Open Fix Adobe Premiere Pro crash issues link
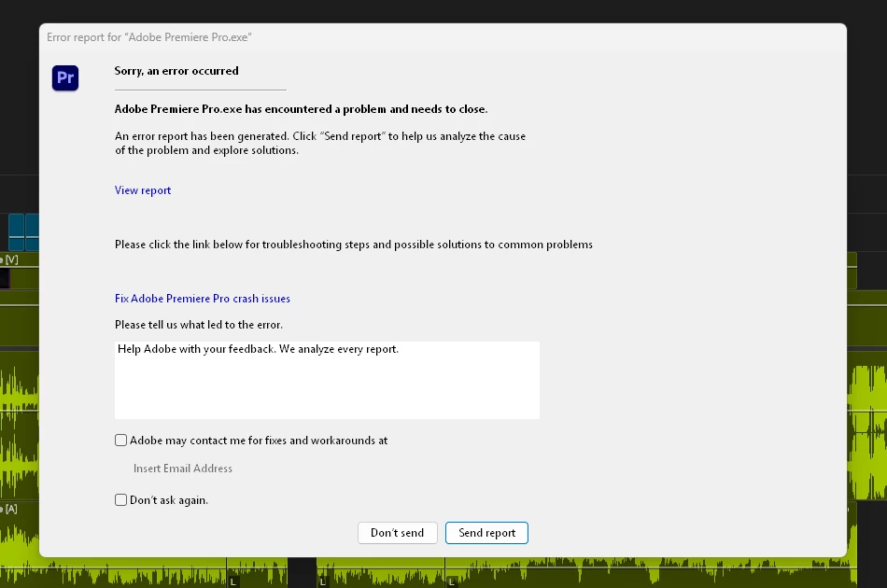 pyautogui.click(x=203, y=299)
